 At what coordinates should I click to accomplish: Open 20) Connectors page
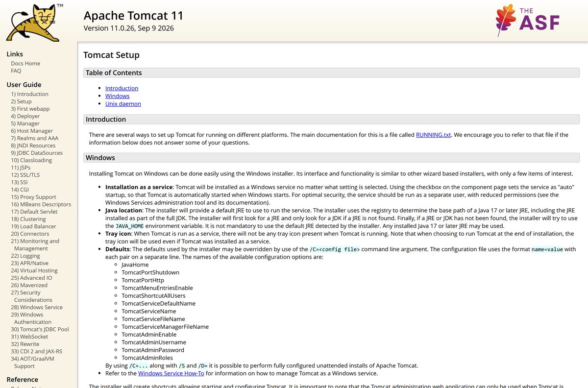pos(30,234)
